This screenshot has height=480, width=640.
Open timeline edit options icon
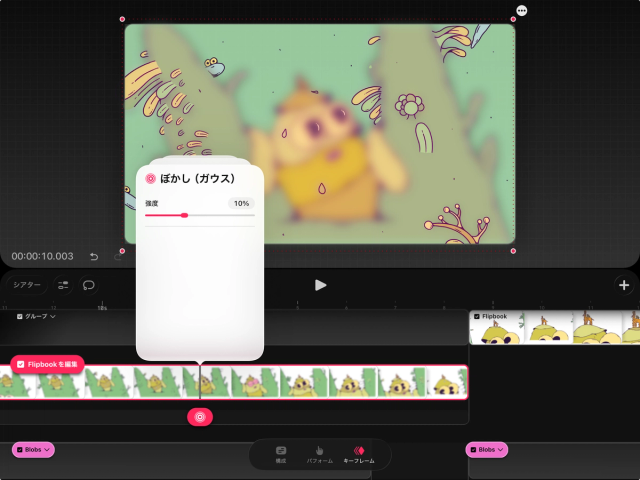click(63, 285)
